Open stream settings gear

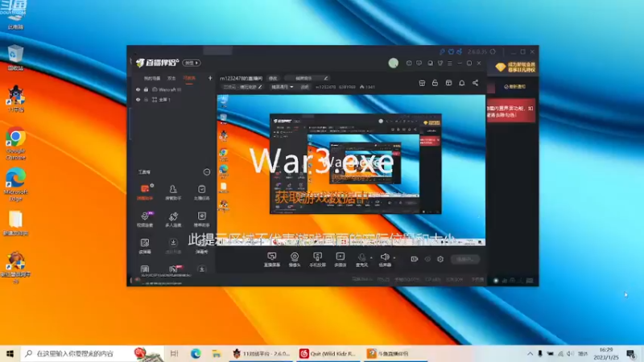click(x=440, y=259)
